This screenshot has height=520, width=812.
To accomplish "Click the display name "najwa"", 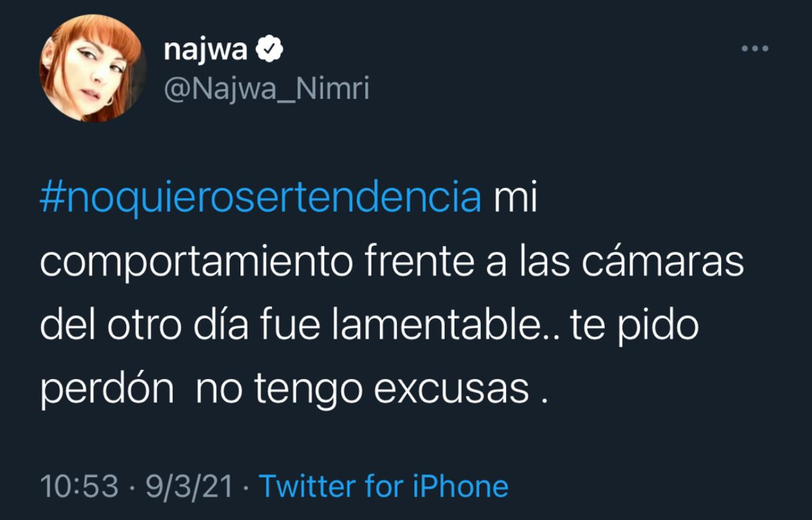I will pyautogui.click(x=205, y=49).
